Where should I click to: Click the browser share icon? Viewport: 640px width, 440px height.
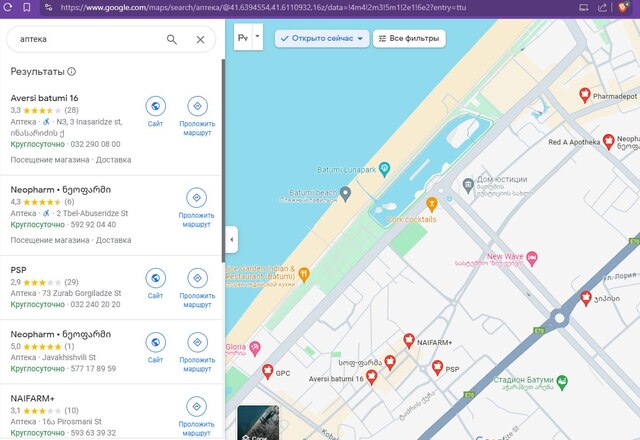click(602, 7)
